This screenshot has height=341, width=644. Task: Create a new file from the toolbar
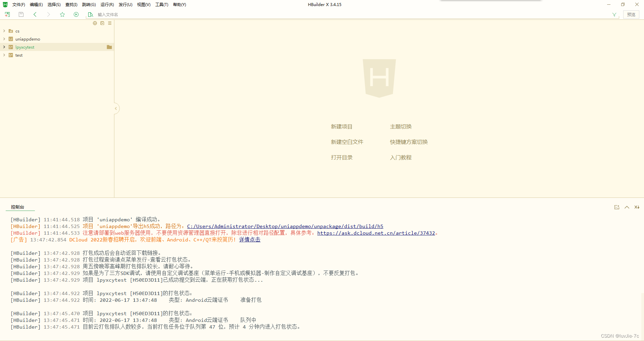coord(7,14)
